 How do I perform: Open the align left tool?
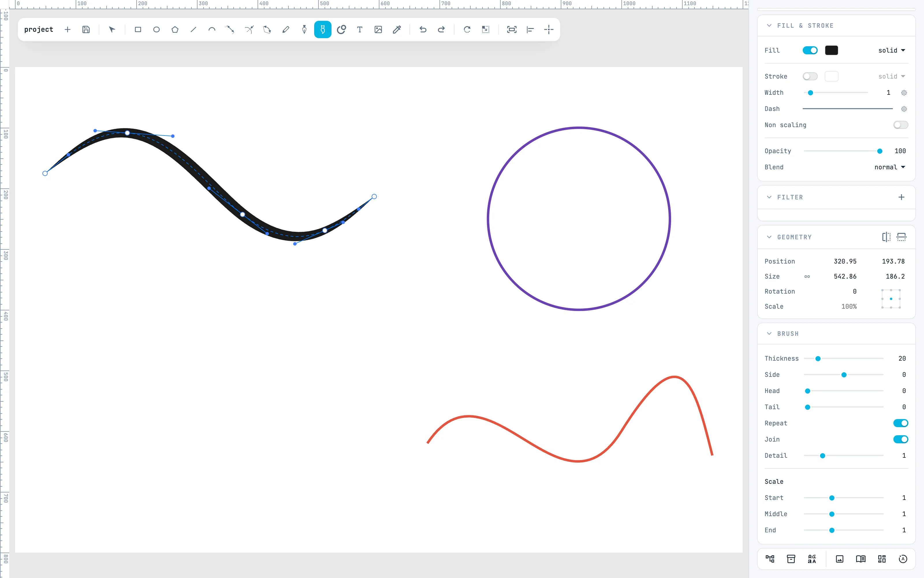(x=530, y=29)
